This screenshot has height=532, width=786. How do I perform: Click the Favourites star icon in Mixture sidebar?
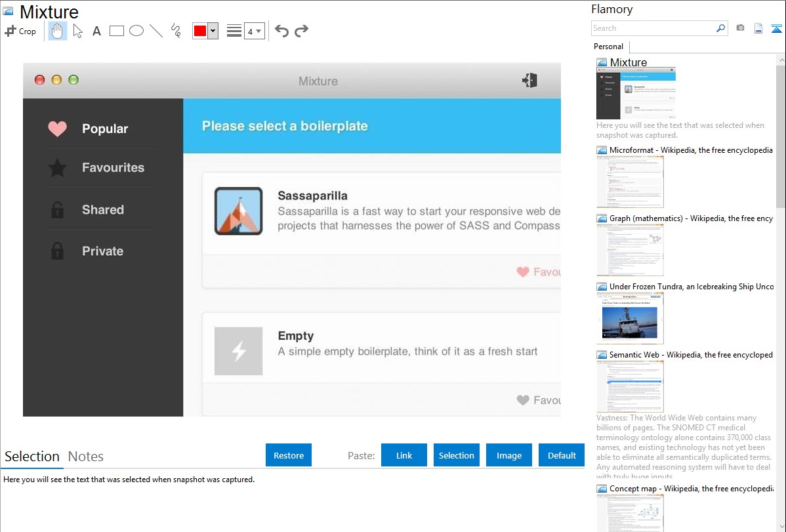(57, 167)
